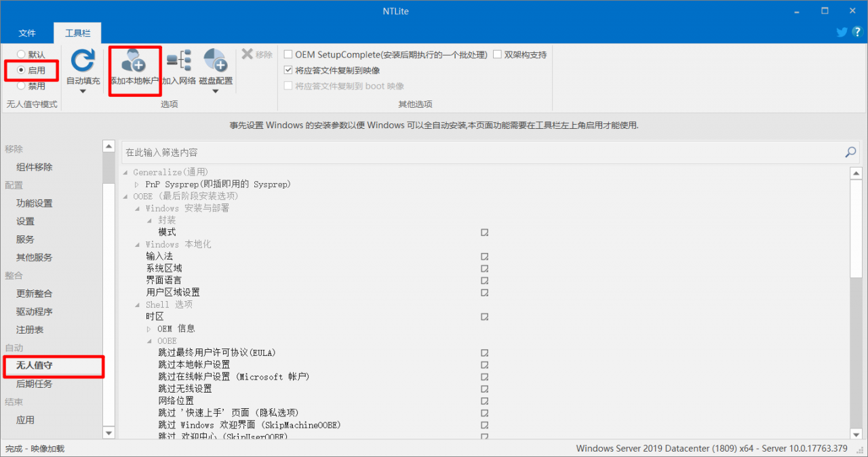The image size is (868, 457).
Task: Open 功能设置 in the sidebar
Action: pyautogui.click(x=35, y=203)
